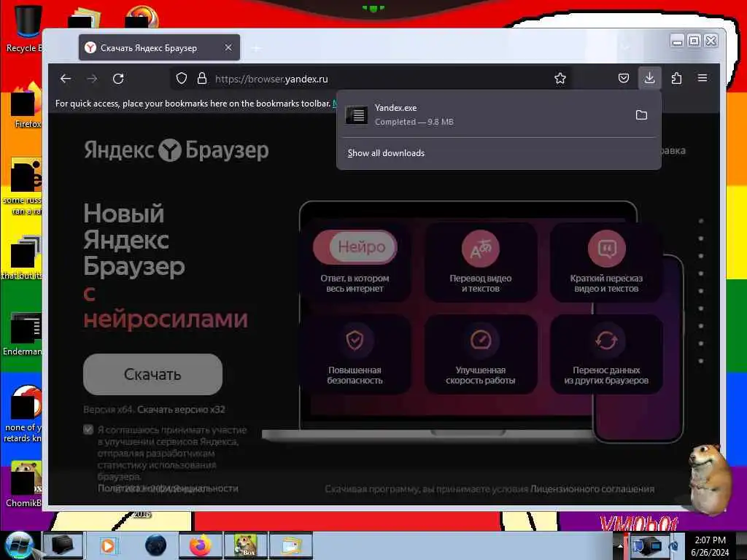
Task: Open the extensions puzzle icon
Action: coord(676,78)
